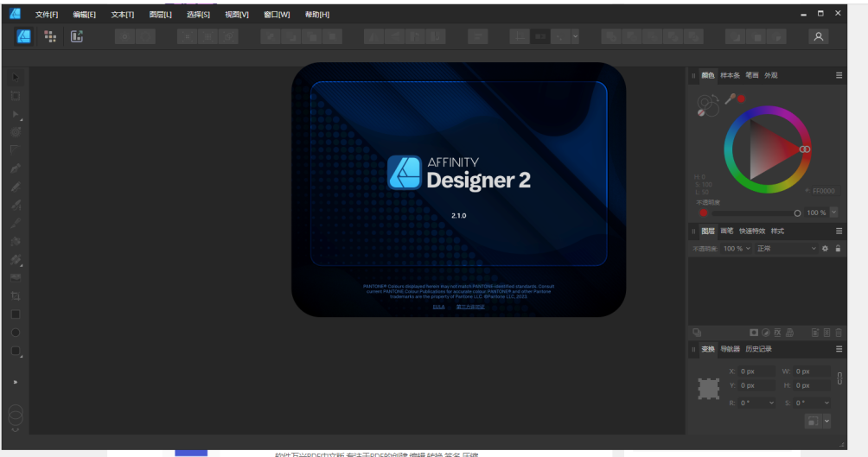Switch to the 历史记录 tab
Screen dimensions: 868x457
pos(758,349)
